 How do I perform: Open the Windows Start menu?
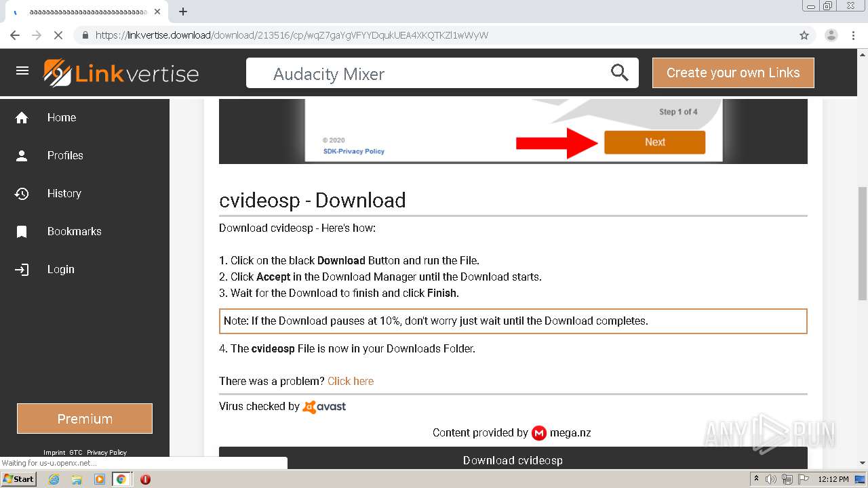click(x=18, y=479)
